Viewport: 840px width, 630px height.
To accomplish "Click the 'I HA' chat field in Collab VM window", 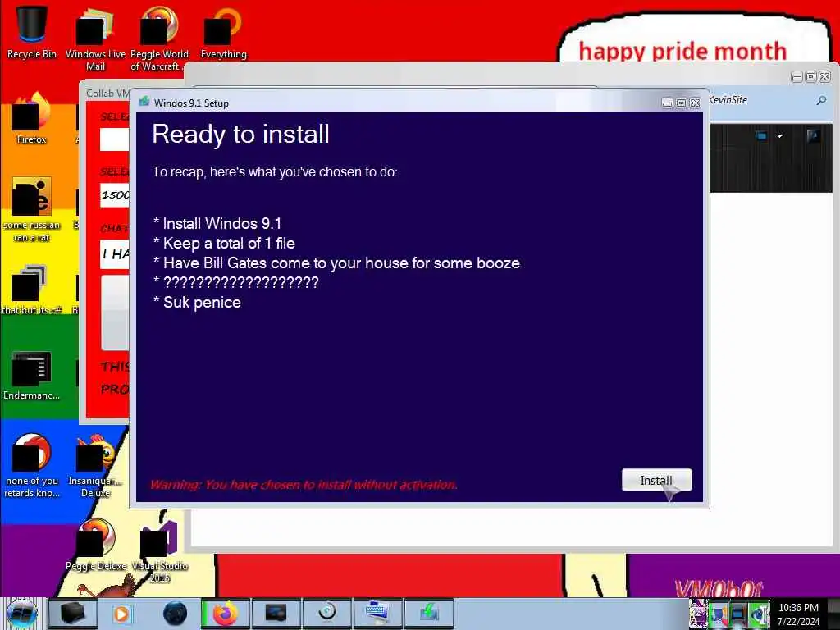I will pos(115,254).
